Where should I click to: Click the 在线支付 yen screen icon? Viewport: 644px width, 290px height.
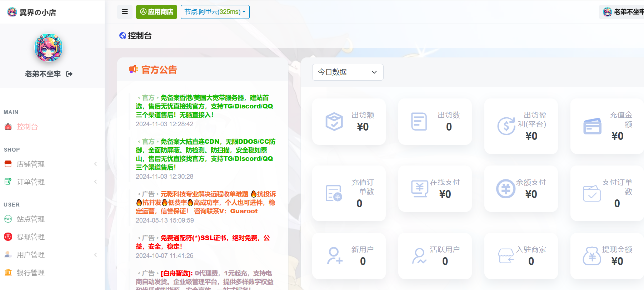[419, 189]
